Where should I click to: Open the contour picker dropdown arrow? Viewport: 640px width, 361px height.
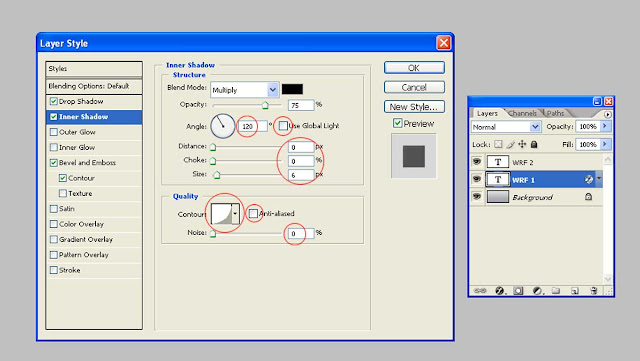(235, 214)
